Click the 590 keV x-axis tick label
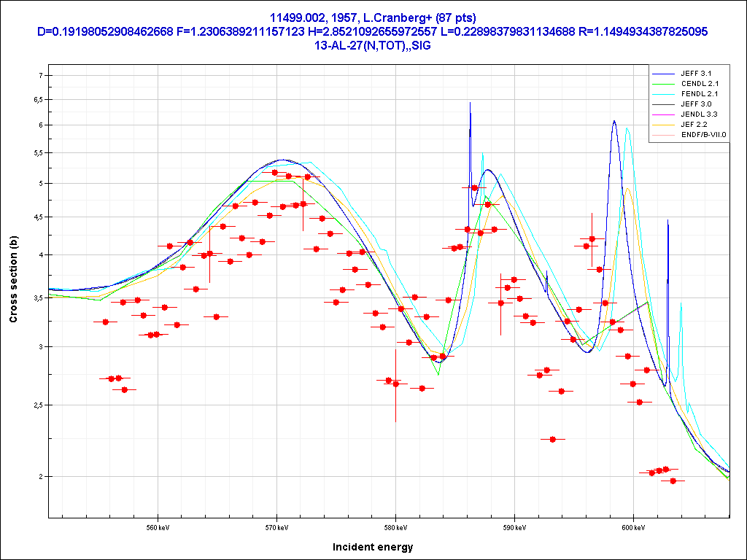Screen dimensions: 747x560 pos(514,526)
